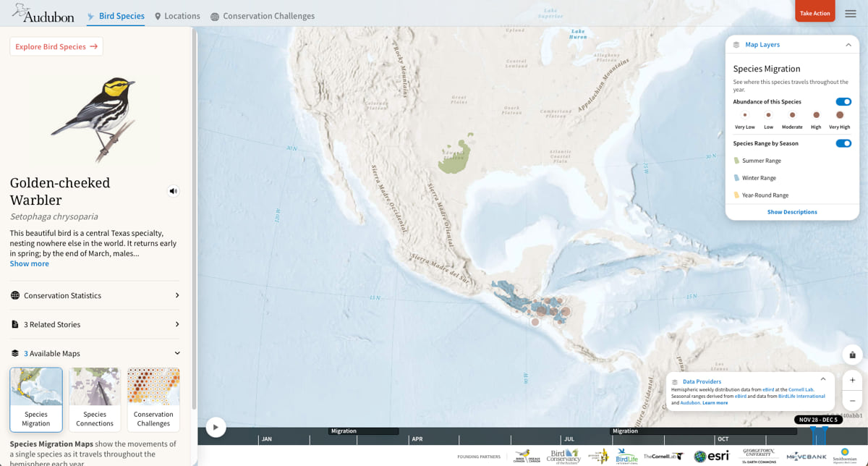Click the map zoom out minus button
This screenshot has height=466, width=868.
point(852,400)
